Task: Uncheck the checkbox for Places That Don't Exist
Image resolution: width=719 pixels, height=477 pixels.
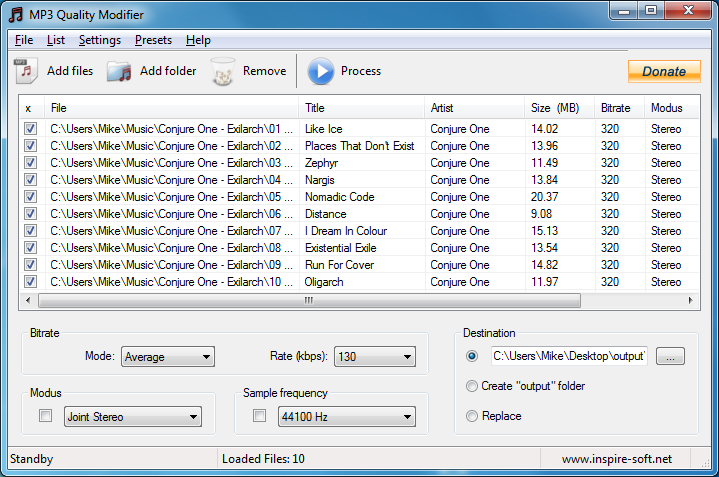Action: (30, 146)
